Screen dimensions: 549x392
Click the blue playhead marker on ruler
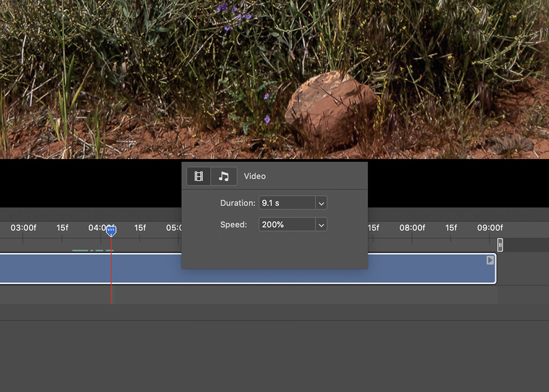(111, 231)
